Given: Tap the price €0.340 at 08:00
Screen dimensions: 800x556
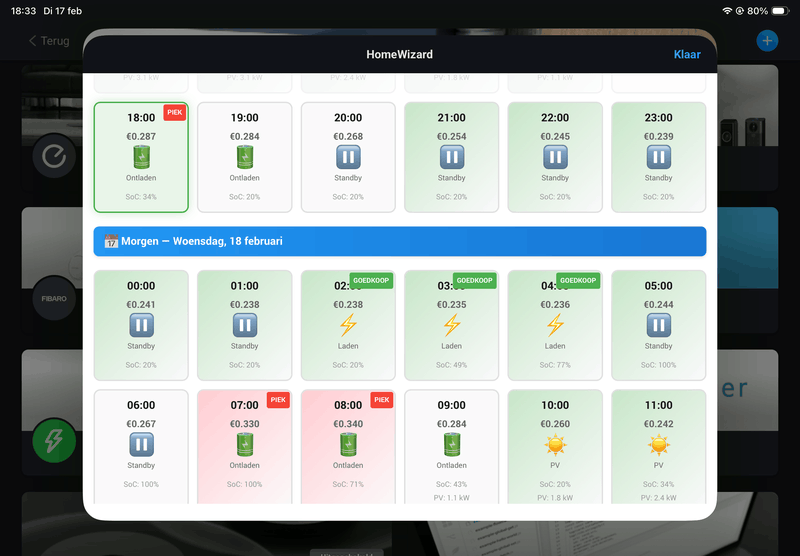Looking at the screenshot, I should (x=348, y=424).
